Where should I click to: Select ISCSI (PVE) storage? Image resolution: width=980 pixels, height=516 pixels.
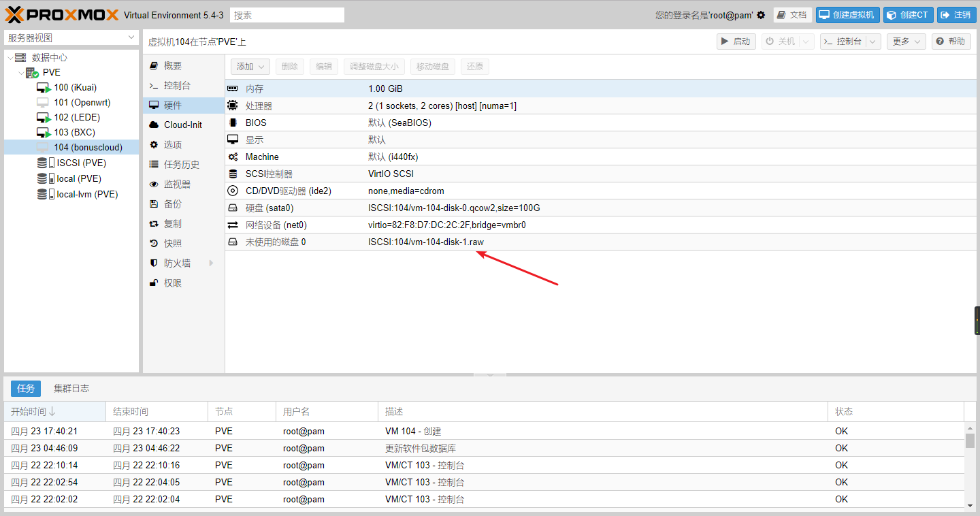pos(81,163)
